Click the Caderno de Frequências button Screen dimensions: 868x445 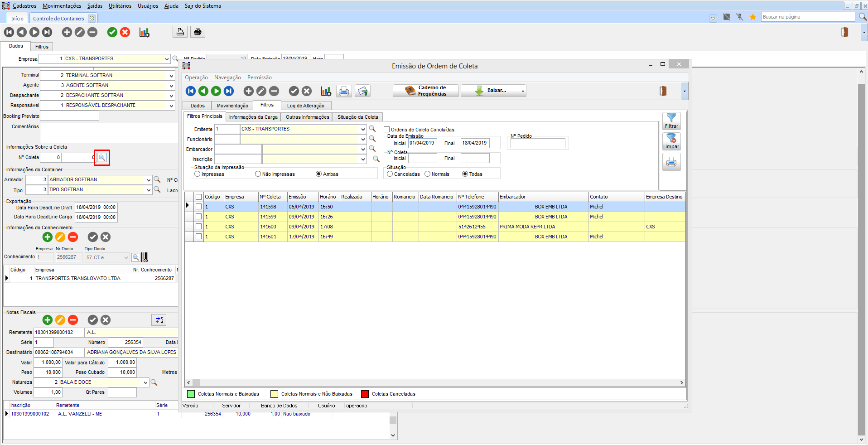click(425, 91)
